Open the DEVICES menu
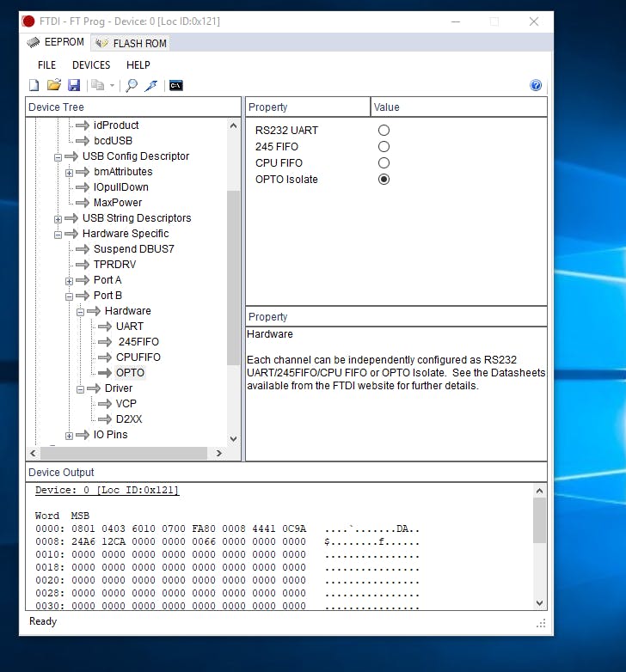626x672 pixels. pos(91,64)
